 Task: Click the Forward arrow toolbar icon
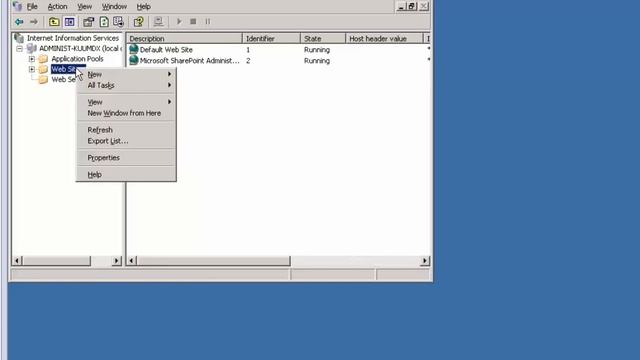tap(34, 22)
